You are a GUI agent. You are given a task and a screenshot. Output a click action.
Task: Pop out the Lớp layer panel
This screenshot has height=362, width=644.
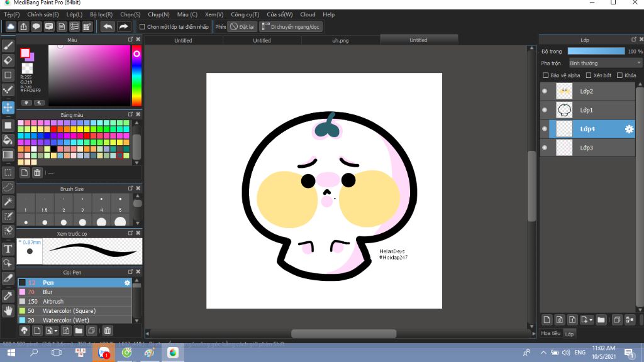click(x=634, y=40)
